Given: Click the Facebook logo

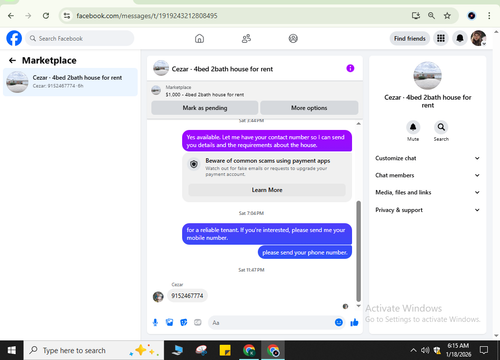Looking at the screenshot, I should click(x=14, y=38).
